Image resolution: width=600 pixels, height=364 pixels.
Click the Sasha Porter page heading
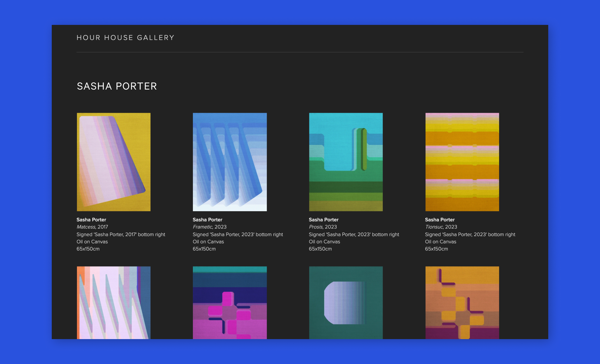click(117, 86)
